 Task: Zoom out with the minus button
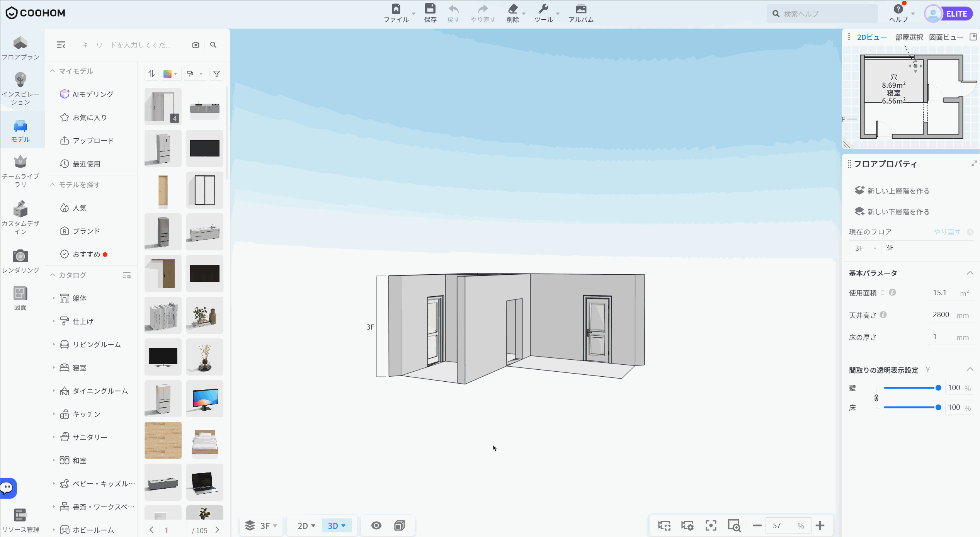pos(757,525)
